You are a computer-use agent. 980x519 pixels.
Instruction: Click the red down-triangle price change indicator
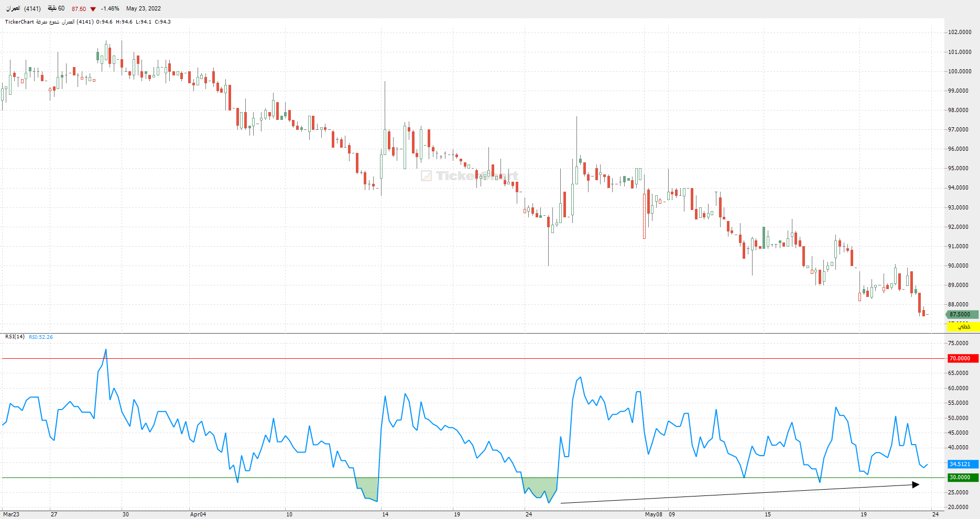pos(93,9)
